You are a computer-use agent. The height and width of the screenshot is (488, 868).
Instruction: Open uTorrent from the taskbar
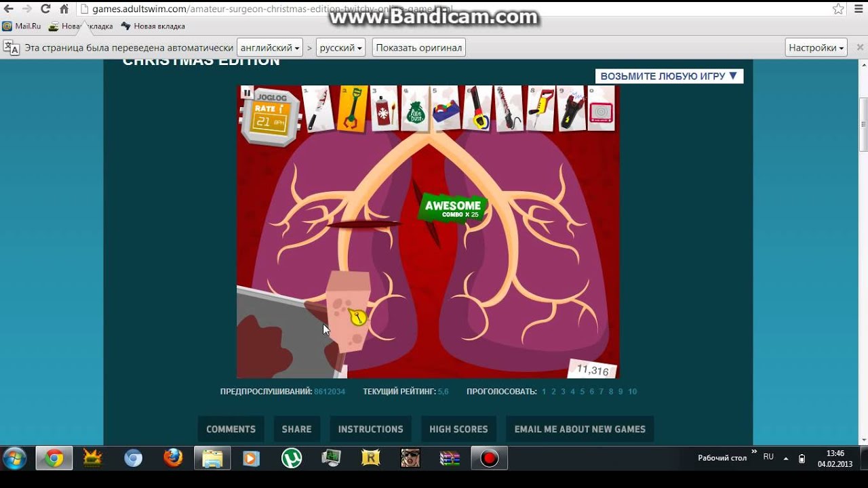coord(292,459)
